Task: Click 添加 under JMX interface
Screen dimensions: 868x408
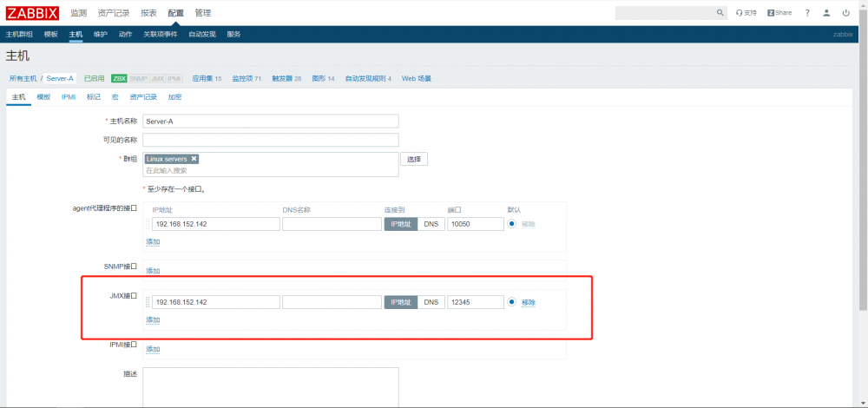Action: pos(153,320)
